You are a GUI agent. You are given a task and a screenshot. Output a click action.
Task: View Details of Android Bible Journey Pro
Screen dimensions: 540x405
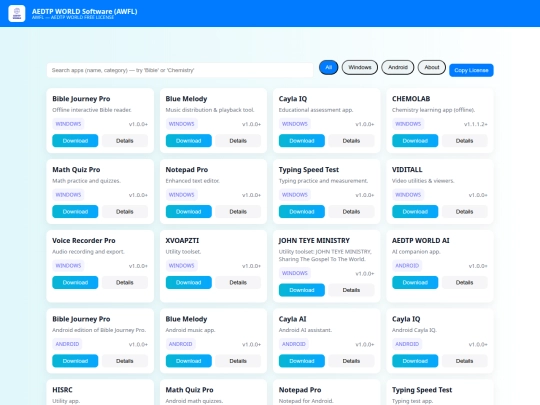coord(125,361)
